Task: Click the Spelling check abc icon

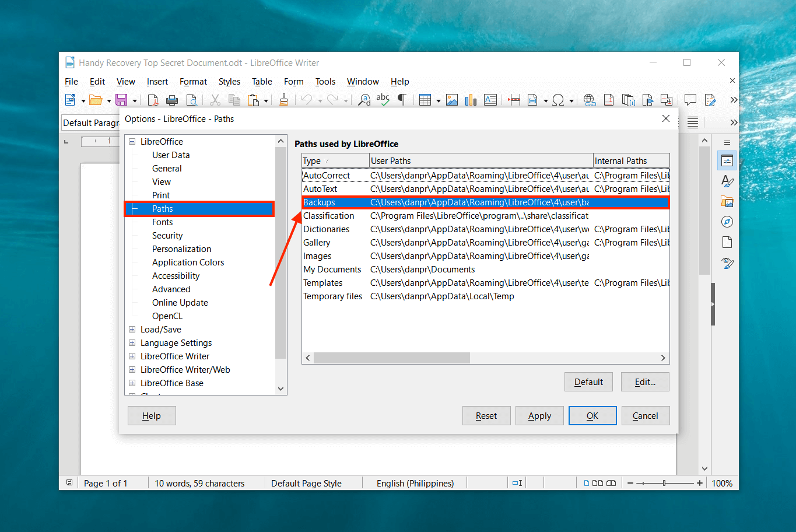Action: coord(383,99)
